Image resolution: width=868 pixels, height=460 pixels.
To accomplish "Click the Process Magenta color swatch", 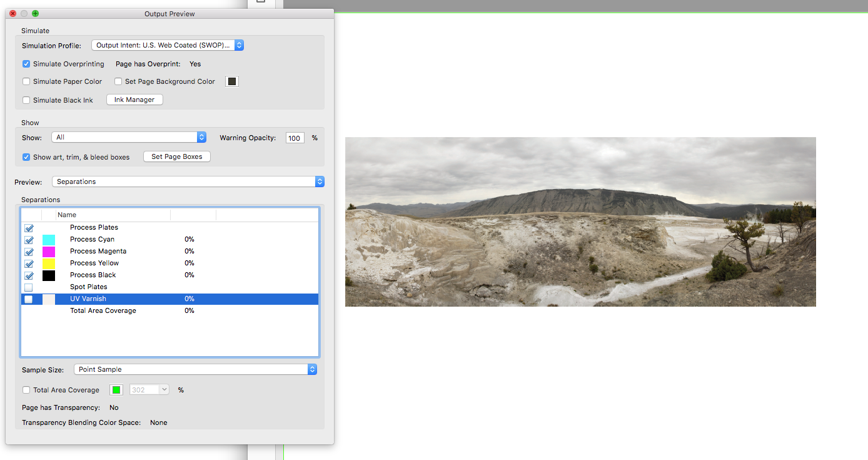I will (x=49, y=252).
